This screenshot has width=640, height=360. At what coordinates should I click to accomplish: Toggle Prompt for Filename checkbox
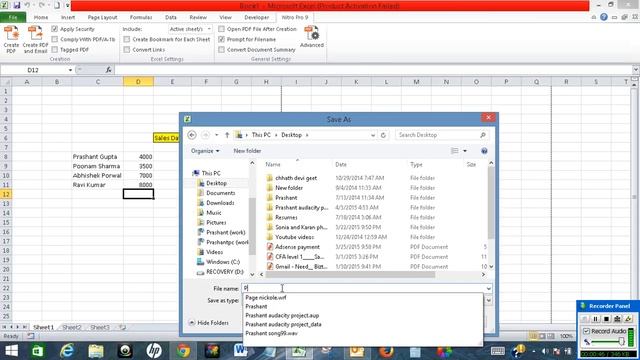(x=221, y=39)
